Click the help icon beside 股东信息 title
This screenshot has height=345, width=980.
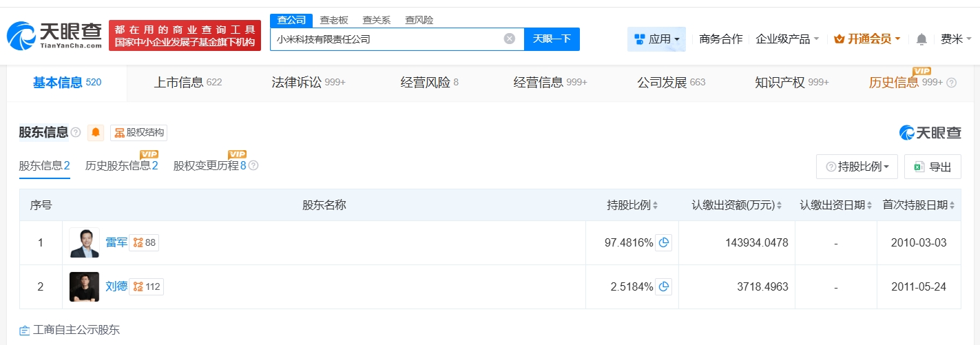[x=76, y=132]
